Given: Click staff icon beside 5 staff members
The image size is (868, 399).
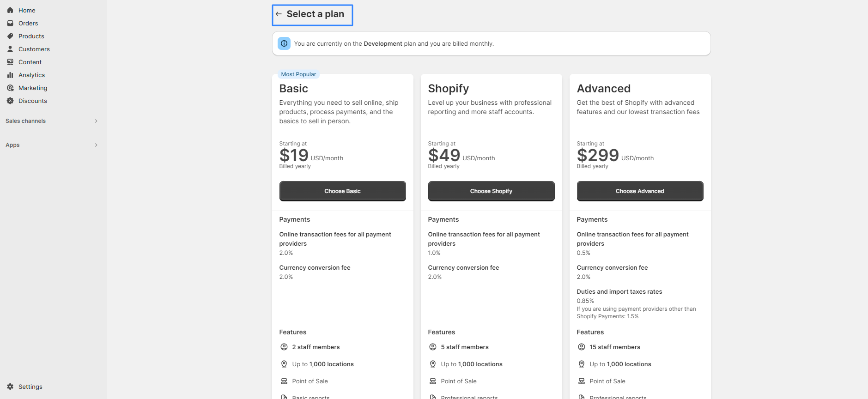Looking at the screenshot, I should click(433, 347).
